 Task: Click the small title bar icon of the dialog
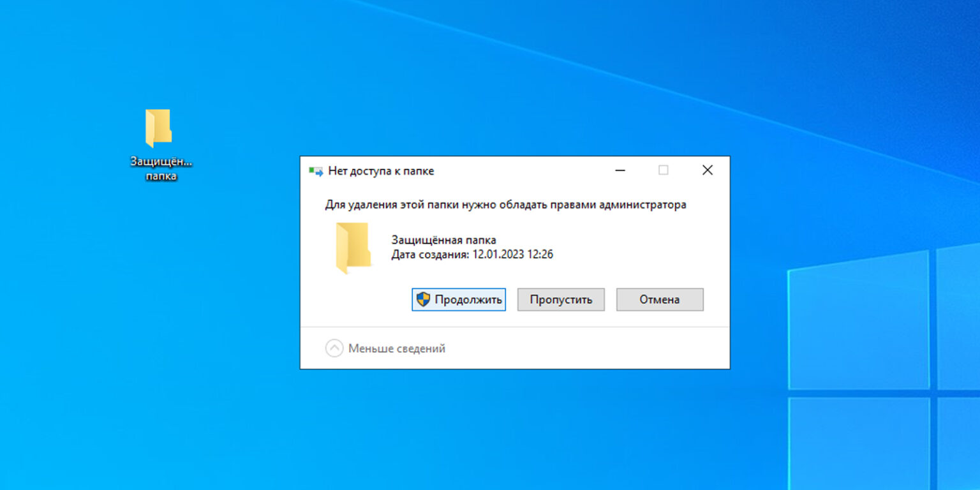point(316,171)
